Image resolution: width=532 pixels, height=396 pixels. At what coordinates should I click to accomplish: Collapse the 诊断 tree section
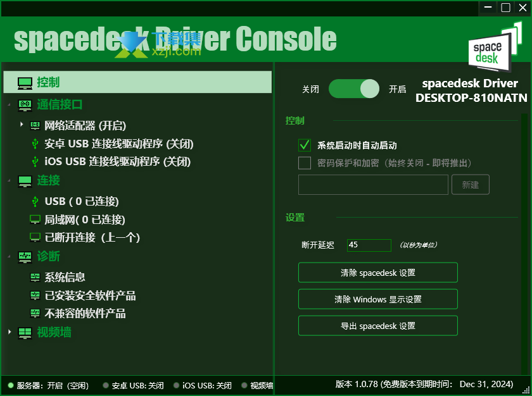tap(9, 257)
